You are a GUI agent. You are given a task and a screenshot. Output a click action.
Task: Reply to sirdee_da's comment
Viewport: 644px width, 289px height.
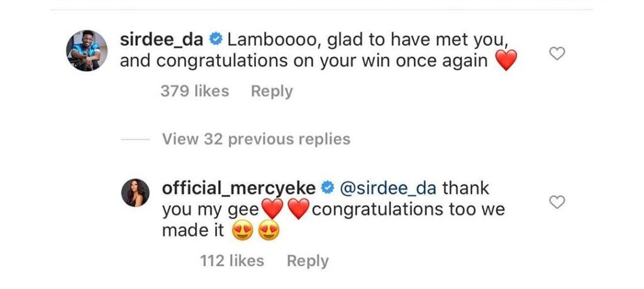coord(272,91)
